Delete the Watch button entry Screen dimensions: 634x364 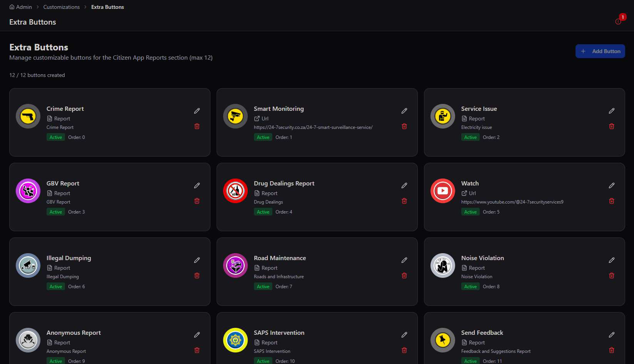point(612,201)
